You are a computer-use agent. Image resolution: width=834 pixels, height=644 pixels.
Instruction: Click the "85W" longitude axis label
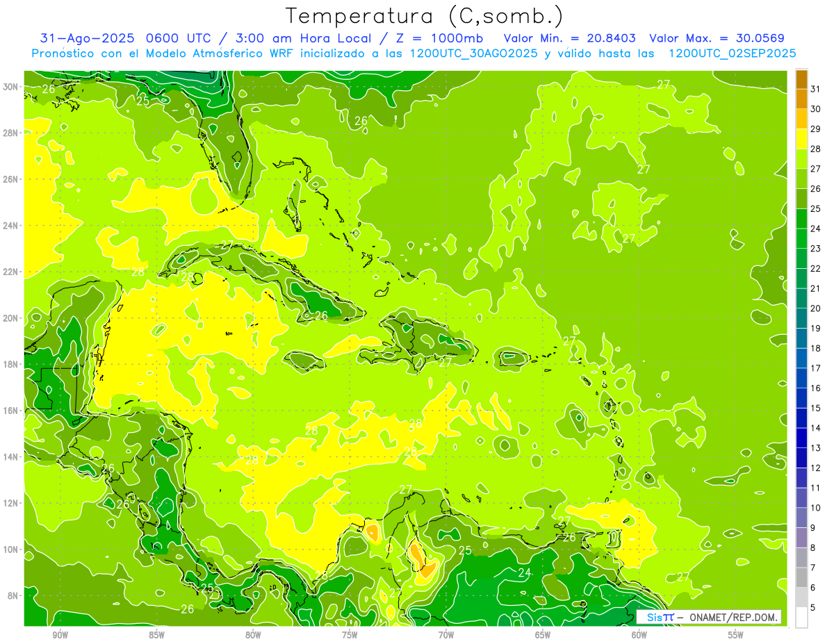(x=157, y=635)
